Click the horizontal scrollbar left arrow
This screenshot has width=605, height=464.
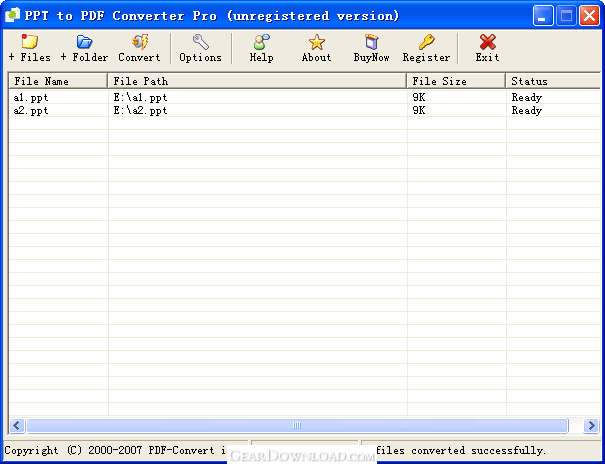(17, 425)
